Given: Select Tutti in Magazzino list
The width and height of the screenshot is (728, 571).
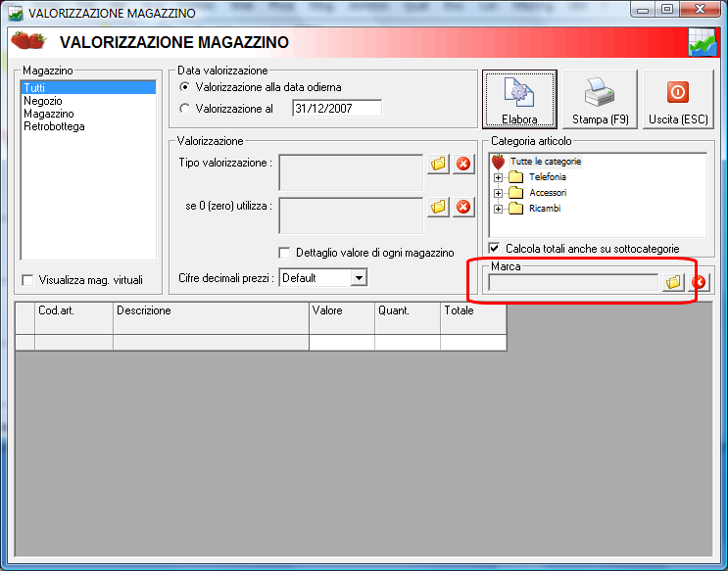Looking at the screenshot, I should (x=88, y=88).
